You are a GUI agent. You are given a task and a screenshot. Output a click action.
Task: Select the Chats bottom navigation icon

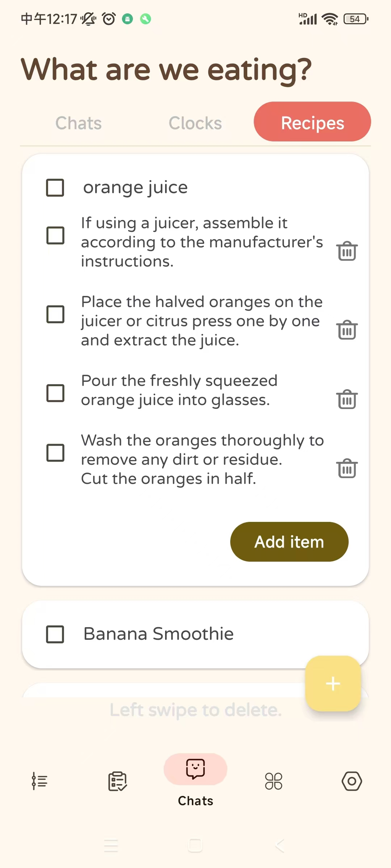[195, 769]
